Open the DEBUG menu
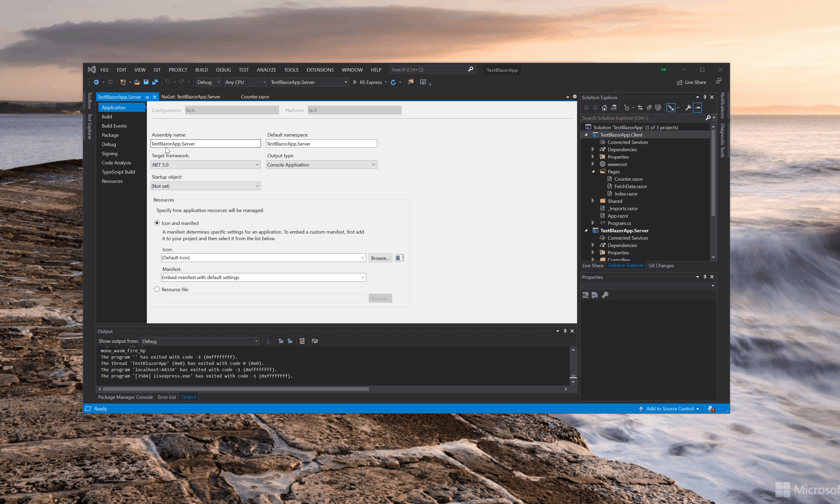The image size is (840, 504). coord(223,70)
